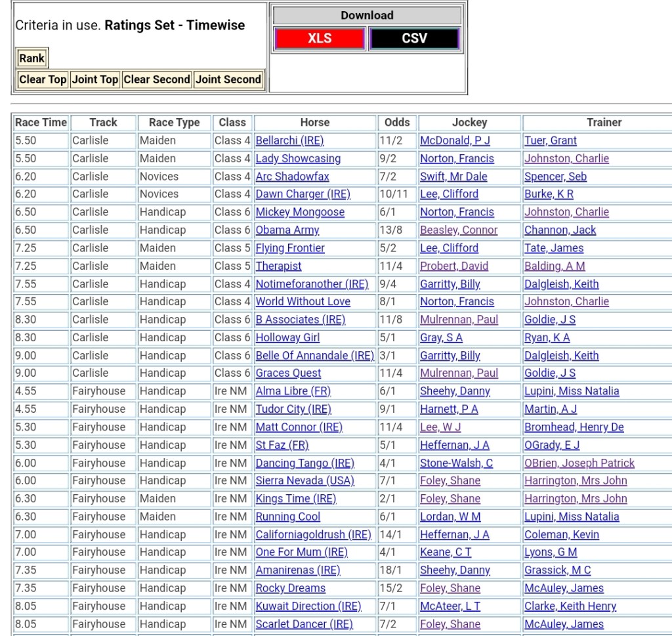Filter by Clear Top
The width and height of the screenshot is (672, 636).
pos(43,79)
